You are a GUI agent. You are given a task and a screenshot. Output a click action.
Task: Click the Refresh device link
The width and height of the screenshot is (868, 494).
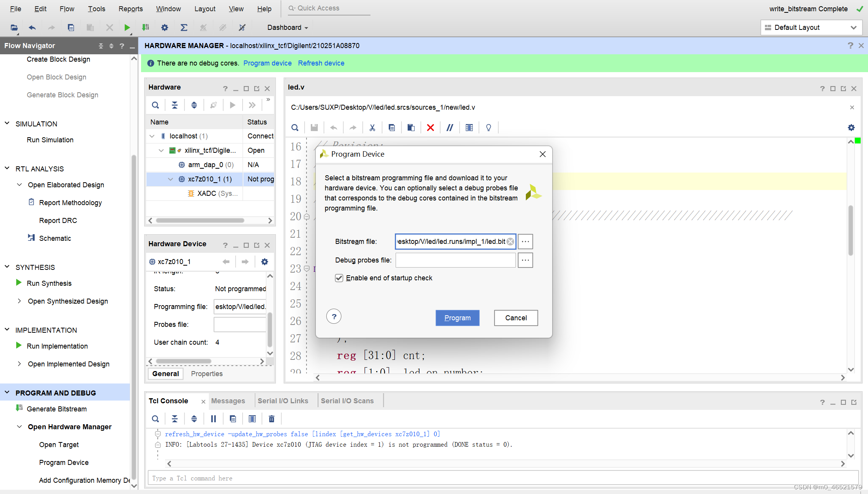coord(321,63)
